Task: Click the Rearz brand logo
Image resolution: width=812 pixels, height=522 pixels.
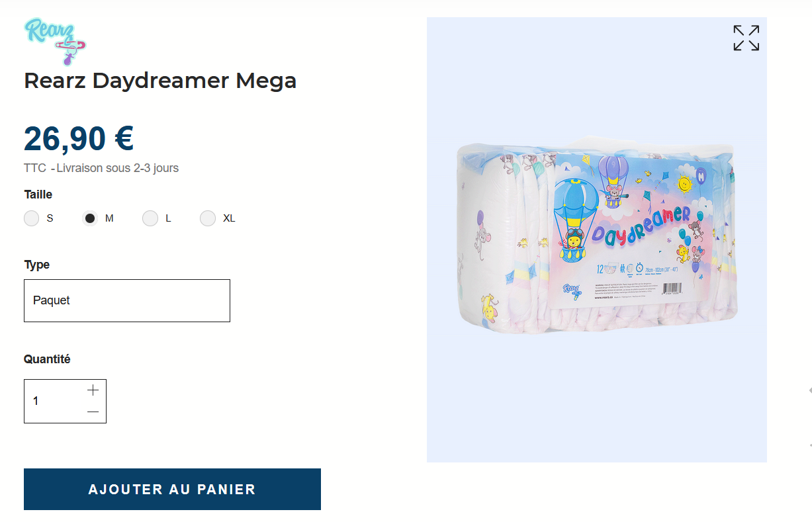Action: click(x=56, y=42)
